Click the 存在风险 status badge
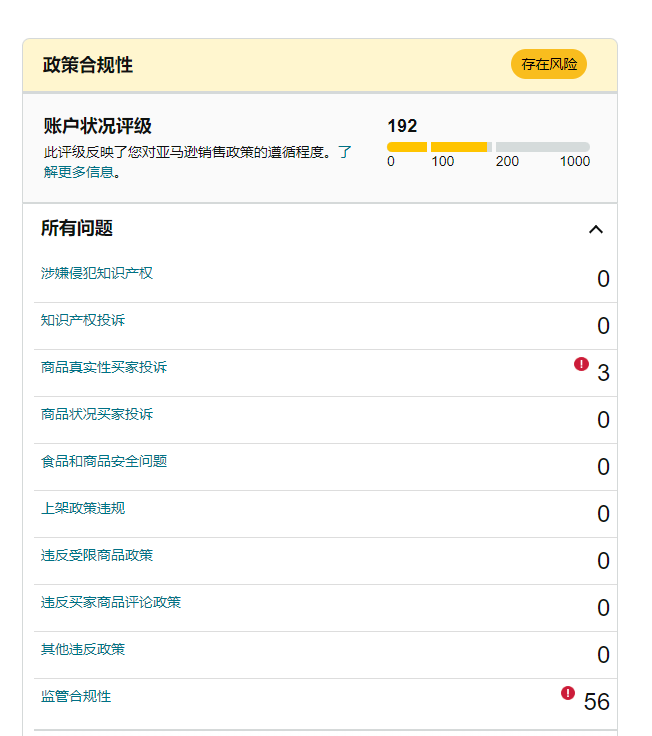 pyautogui.click(x=549, y=64)
